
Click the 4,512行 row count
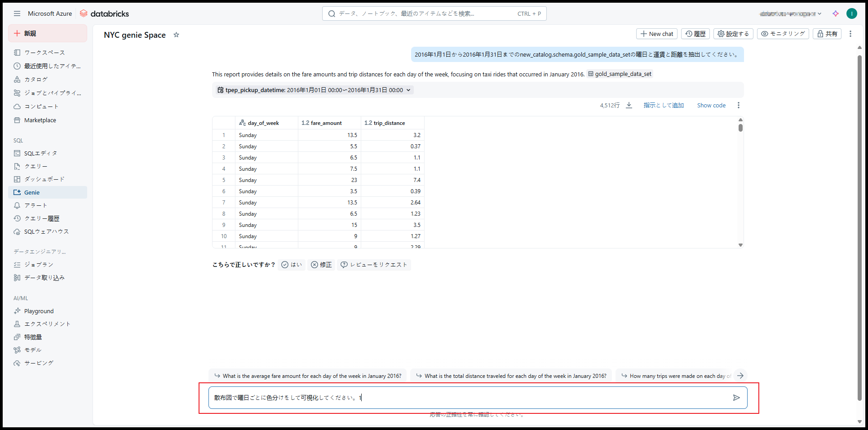pyautogui.click(x=610, y=105)
